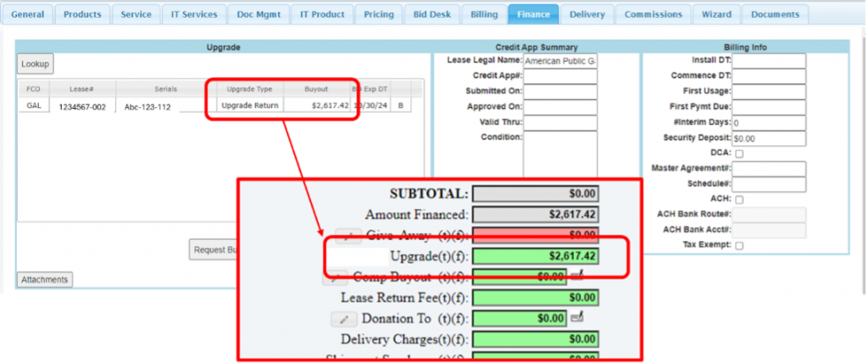Click the green Upgrade amount field

pos(536,255)
